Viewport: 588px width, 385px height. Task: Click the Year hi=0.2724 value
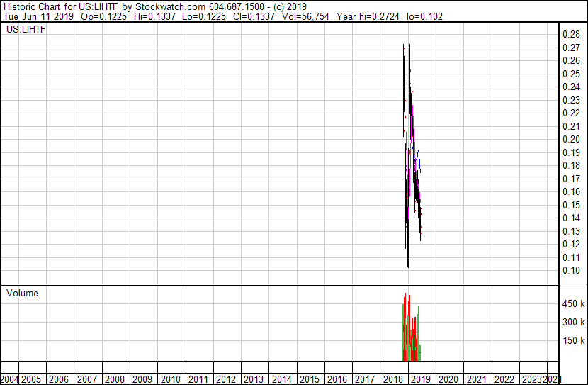[x=368, y=16]
